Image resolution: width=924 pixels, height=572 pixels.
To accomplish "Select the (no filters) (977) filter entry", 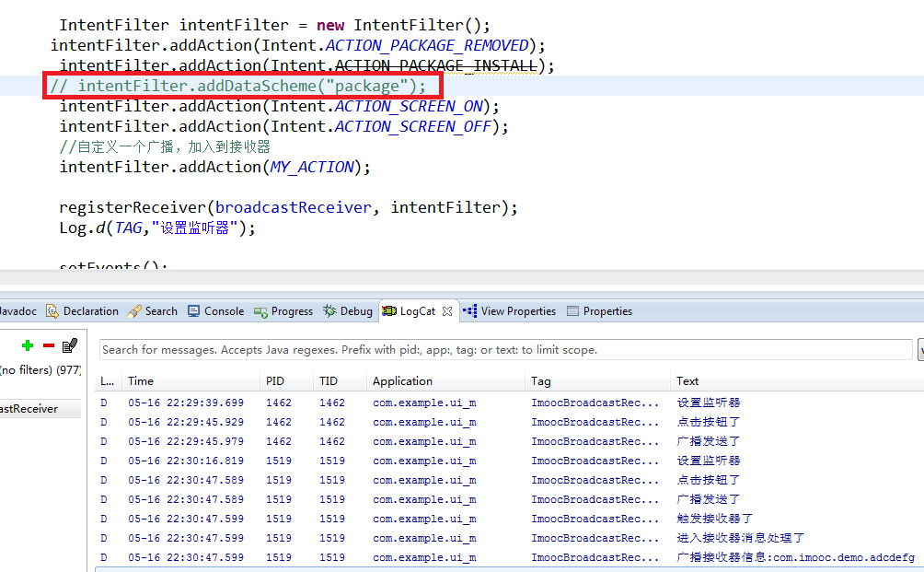I will point(40,370).
